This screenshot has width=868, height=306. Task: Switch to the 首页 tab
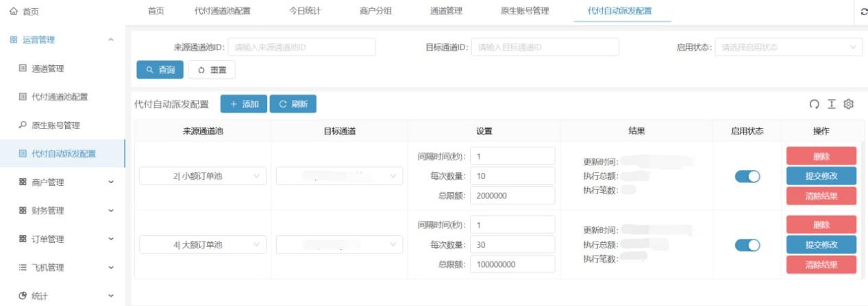156,11
